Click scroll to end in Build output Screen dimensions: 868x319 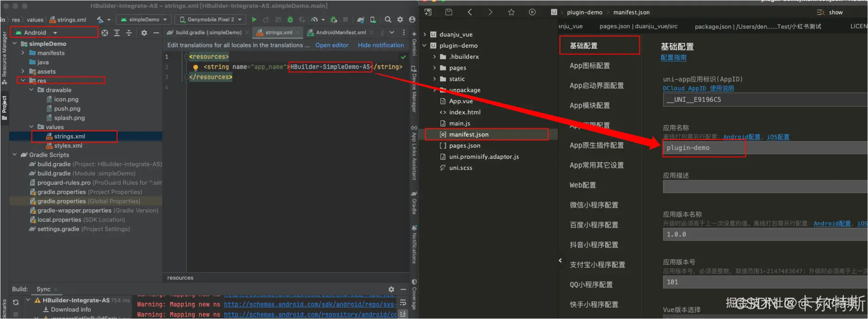click(403, 314)
